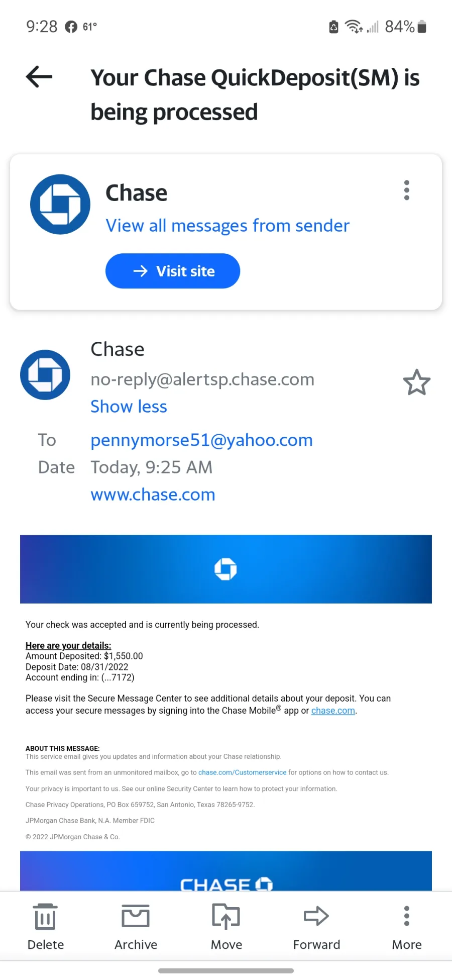Tap the back arrow icon

[x=39, y=77]
